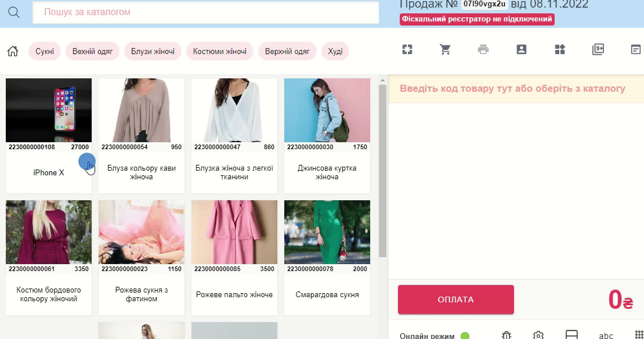Click barcode 2230000000047
The width and height of the screenshot is (644, 339).
pos(217,147)
